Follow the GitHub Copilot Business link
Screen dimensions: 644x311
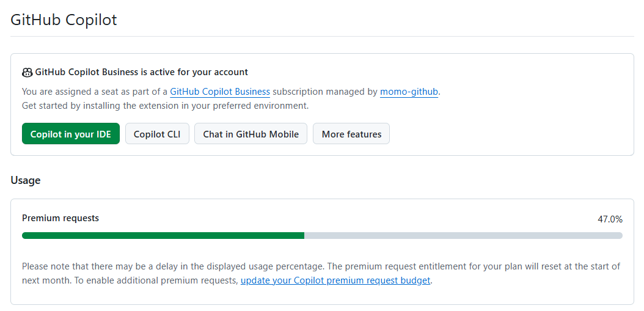pos(220,92)
